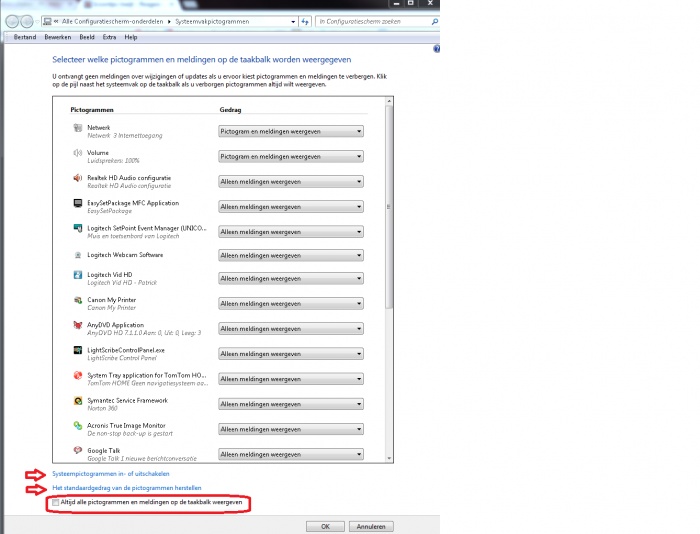
Task: Click 'De non-stop back-up is gestart' text
Action: click(x=130, y=434)
